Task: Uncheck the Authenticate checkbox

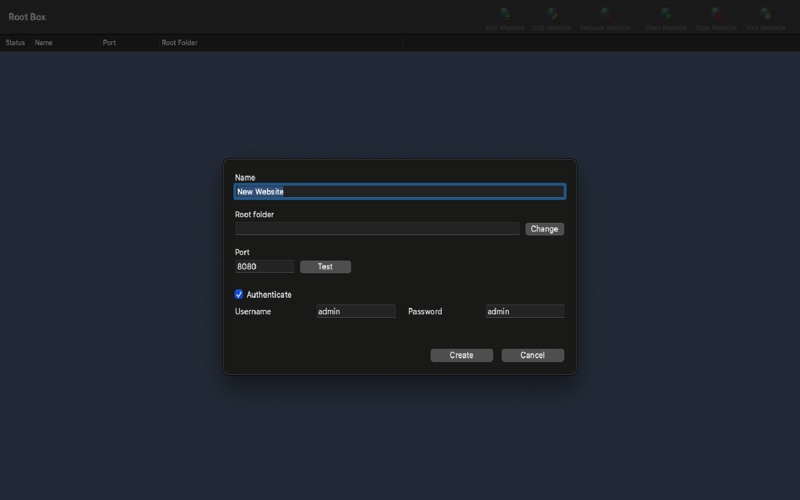Action: pos(239,294)
